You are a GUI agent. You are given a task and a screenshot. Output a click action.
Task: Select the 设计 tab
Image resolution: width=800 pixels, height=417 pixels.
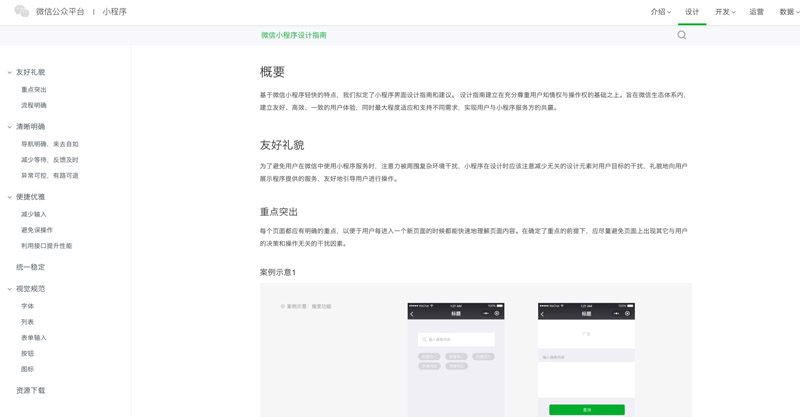tap(692, 12)
